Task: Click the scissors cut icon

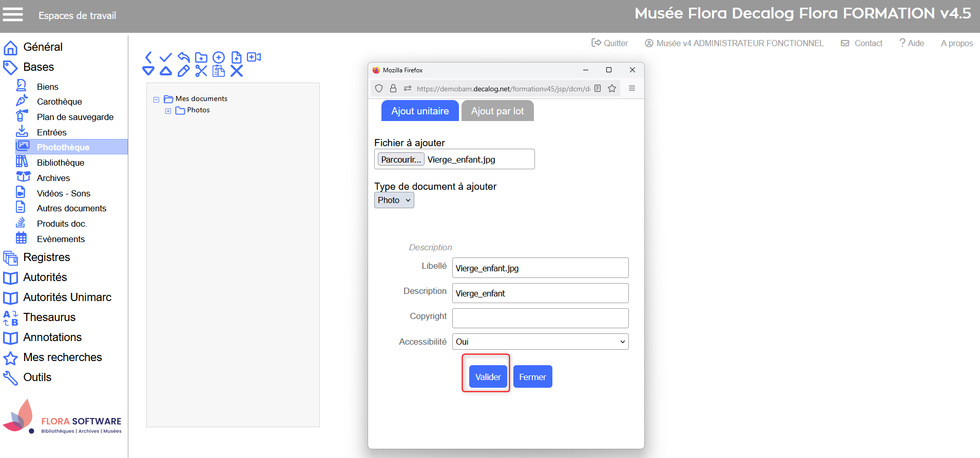Action: 201,71
